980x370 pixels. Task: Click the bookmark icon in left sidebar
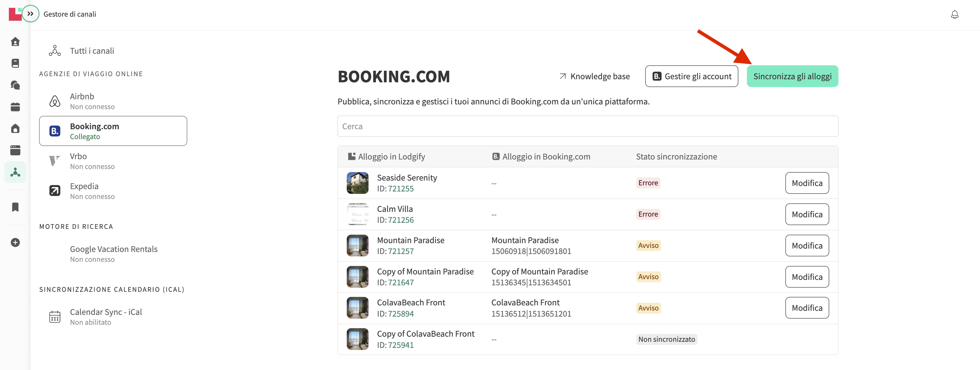point(15,207)
